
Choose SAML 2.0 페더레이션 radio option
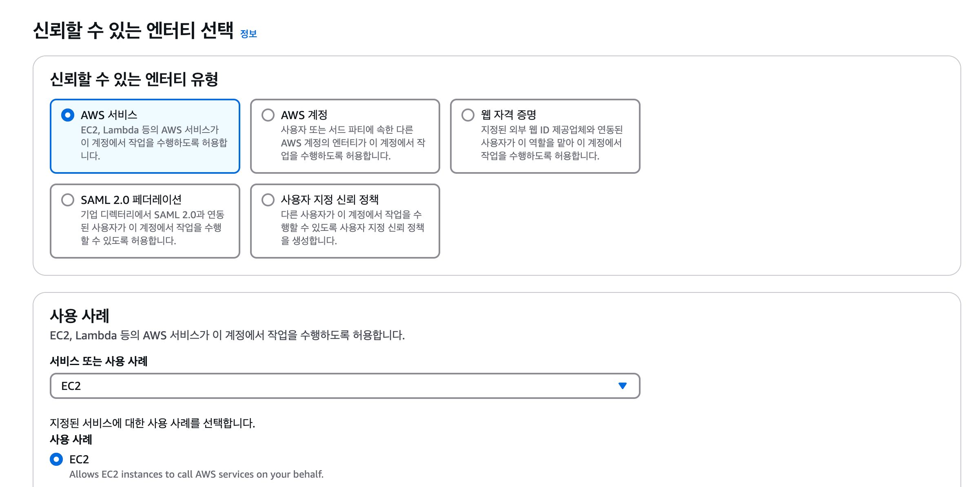coord(68,200)
